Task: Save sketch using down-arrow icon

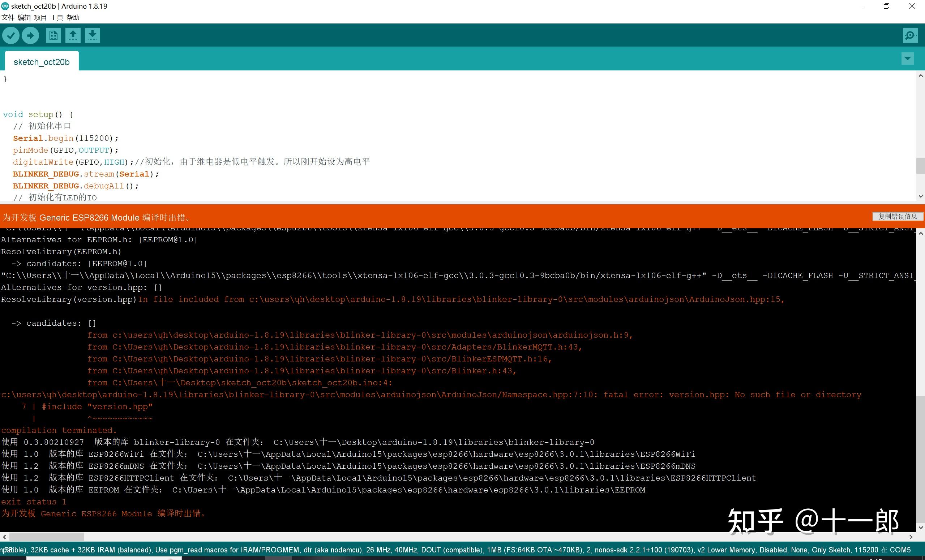Action: (92, 36)
